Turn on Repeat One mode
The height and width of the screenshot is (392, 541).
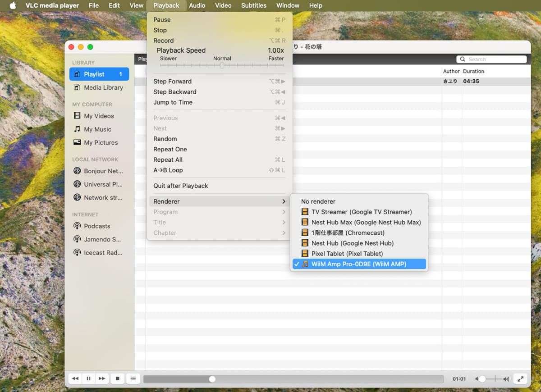170,149
